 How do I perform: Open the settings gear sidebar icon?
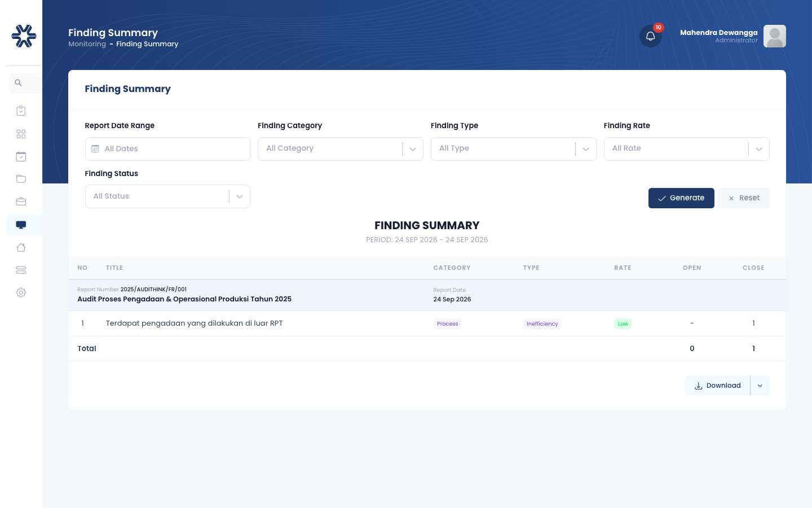pos(21,292)
